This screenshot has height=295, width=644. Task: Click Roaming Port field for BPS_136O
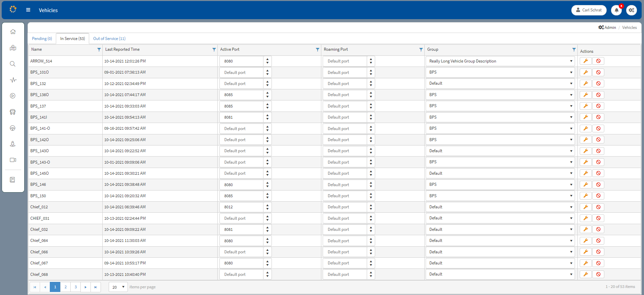pos(345,95)
